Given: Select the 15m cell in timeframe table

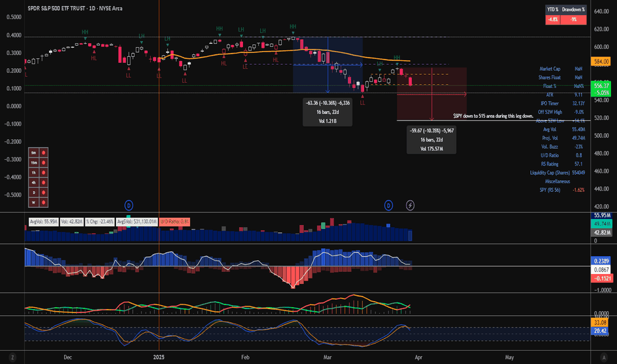Looking at the screenshot, I should click(34, 163).
